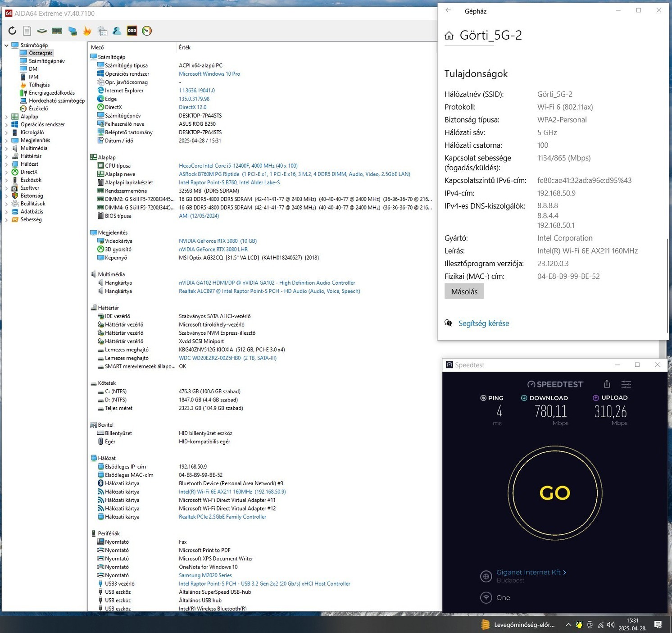Image resolution: width=672 pixels, height=633 pixels.
Task: Select DMI in the tree
Action: [34, 69]
